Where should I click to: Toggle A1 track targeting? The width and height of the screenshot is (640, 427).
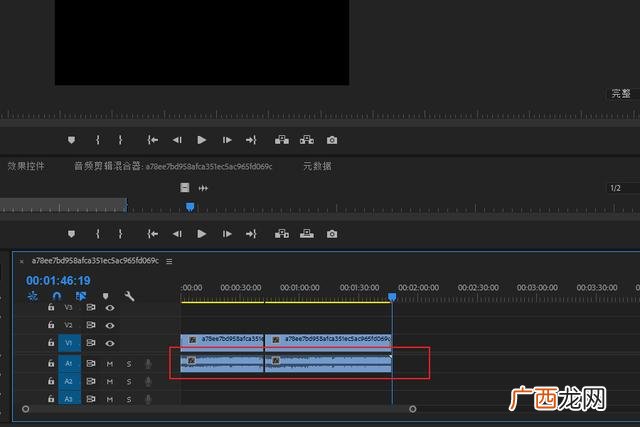click(69, 363)
